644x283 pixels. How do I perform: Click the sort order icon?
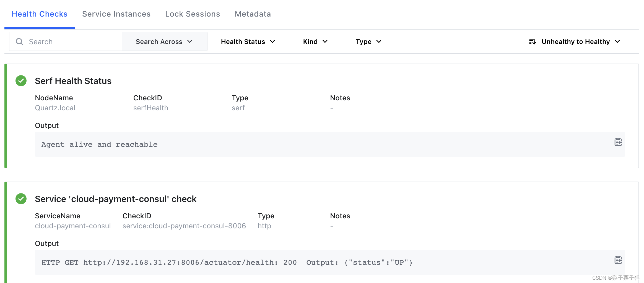(533, 42)
